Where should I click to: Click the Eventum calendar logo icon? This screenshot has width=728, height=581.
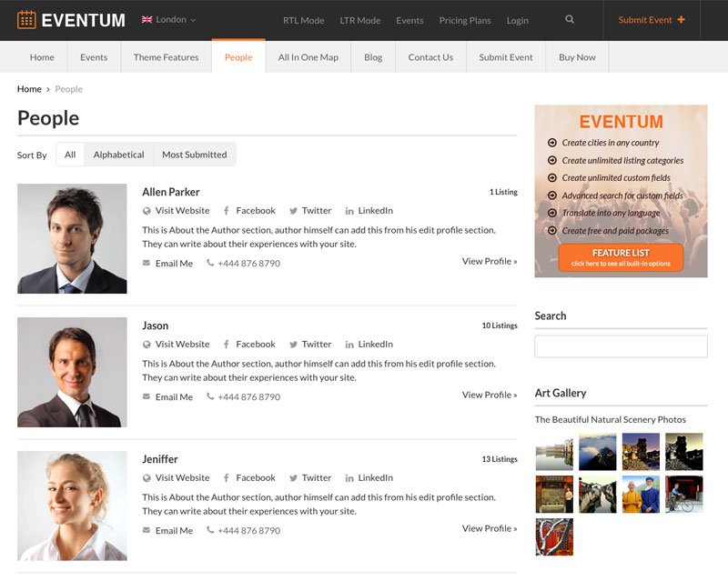(x=29, y=19)
